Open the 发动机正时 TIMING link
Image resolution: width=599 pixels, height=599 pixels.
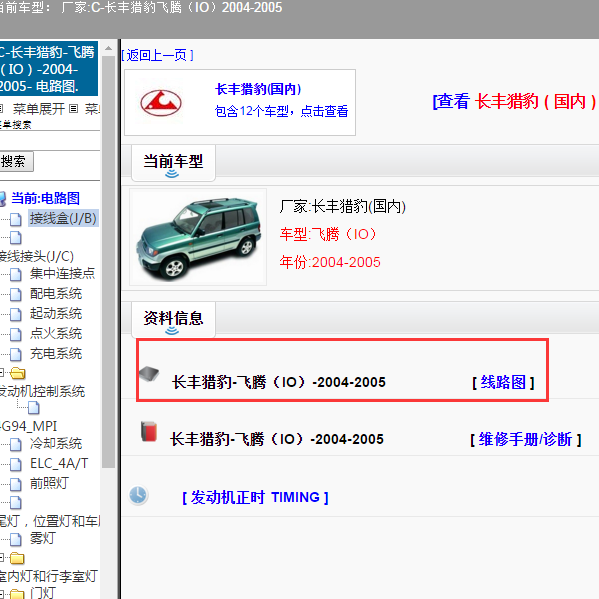coord(255,497)
